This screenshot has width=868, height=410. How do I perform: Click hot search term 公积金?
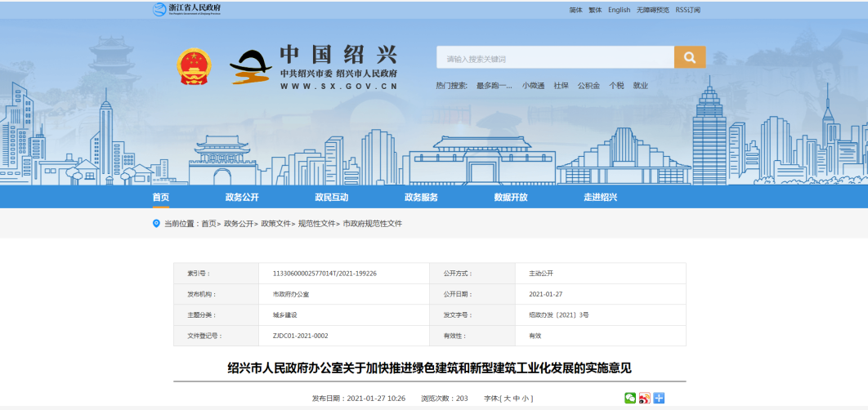[589, 86]
